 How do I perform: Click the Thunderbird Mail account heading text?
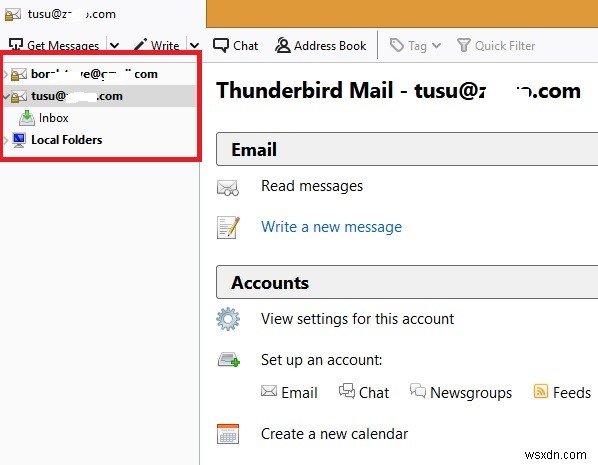click(398, 91)
